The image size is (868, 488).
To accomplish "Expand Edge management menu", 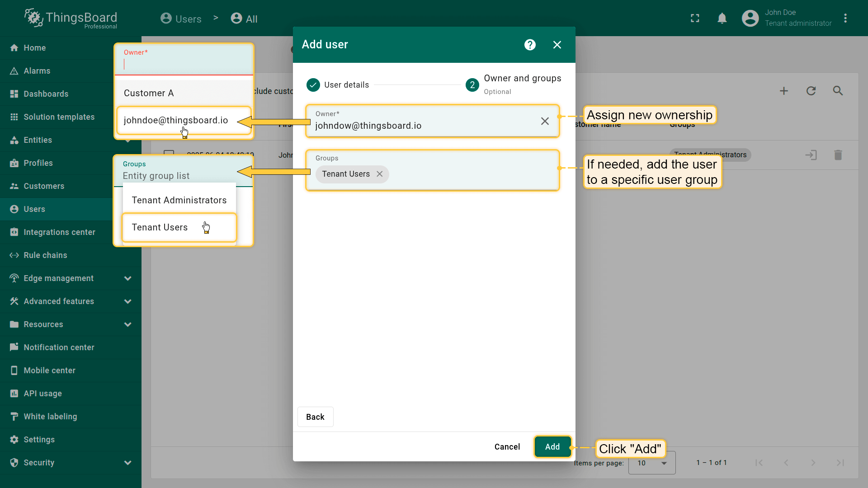I will [127, 278].
